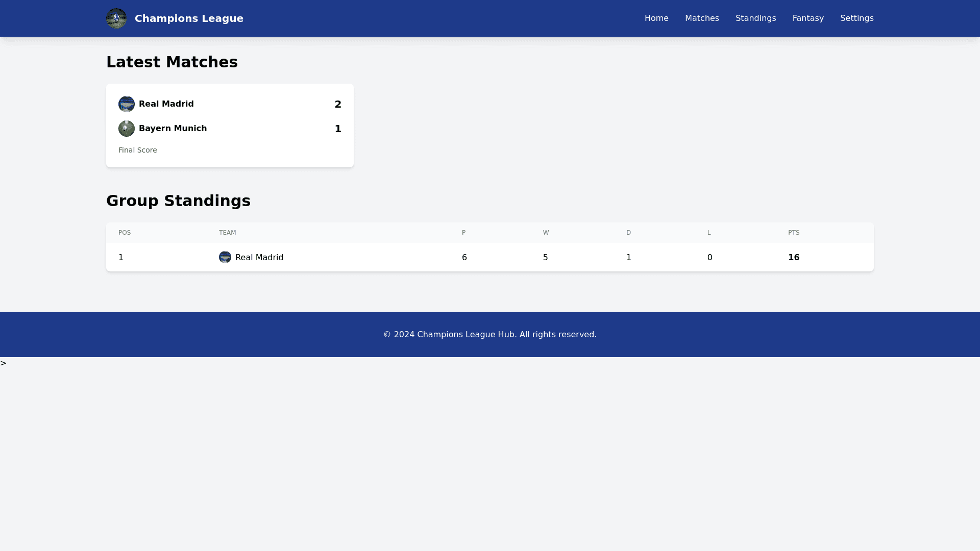
Task: Click the Champions League logo icon
Action: 116,18
